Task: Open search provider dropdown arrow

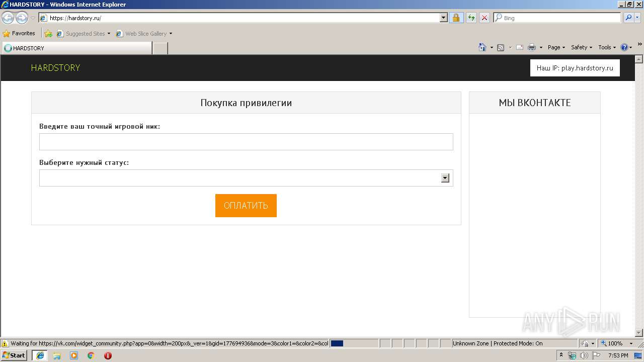Action: pyautogui.click(x=637, y=18)
